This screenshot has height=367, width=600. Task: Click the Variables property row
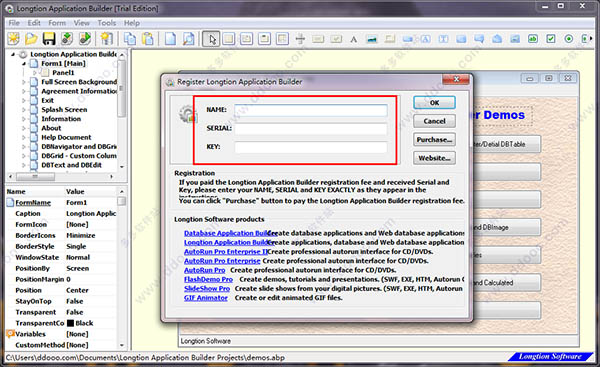(61, 334)
